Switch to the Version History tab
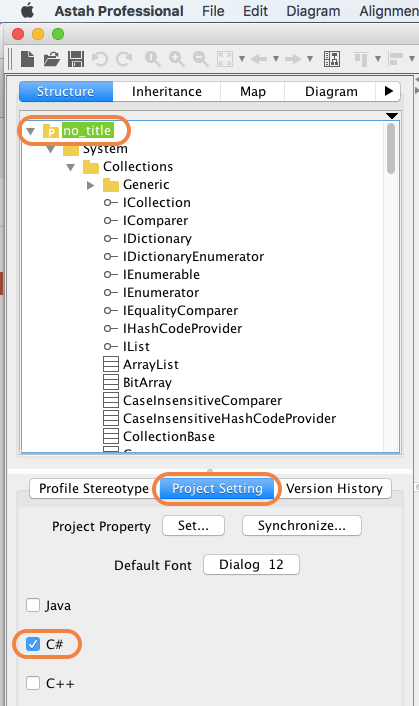419x706 pixels. [334, 489]
